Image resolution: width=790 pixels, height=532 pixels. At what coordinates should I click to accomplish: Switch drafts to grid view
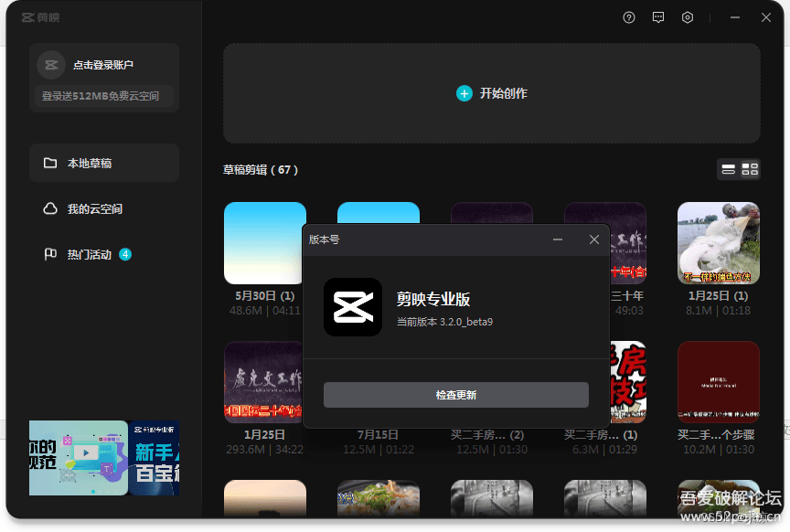point(750,169)
